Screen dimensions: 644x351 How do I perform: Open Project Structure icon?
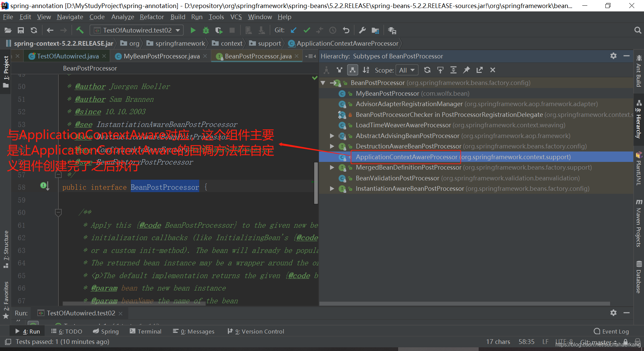(375, 31)
